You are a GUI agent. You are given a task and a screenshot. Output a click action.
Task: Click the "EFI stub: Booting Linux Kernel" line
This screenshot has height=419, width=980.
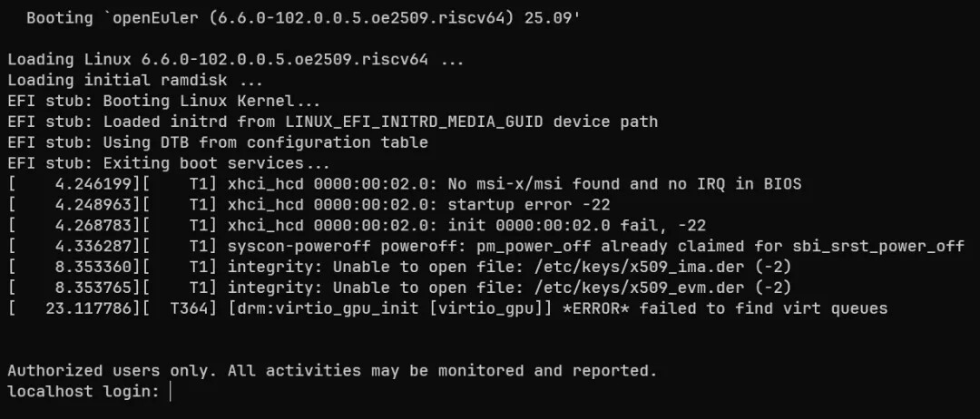163,102
